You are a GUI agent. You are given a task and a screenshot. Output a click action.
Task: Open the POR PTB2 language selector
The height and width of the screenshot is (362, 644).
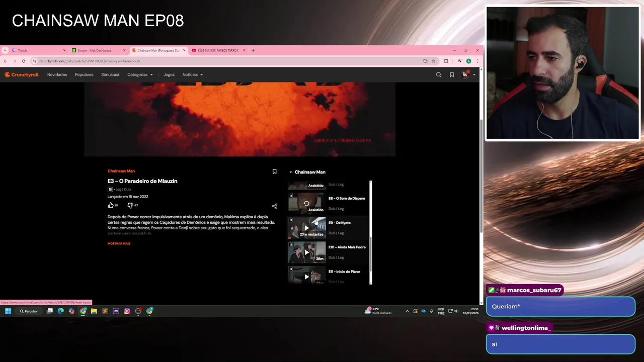coord(441,311)
